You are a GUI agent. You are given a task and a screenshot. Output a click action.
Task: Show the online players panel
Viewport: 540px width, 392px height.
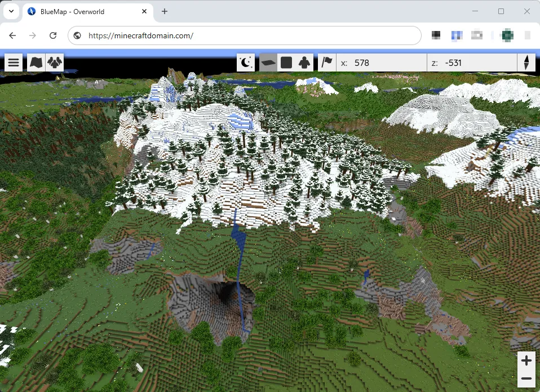54,62
